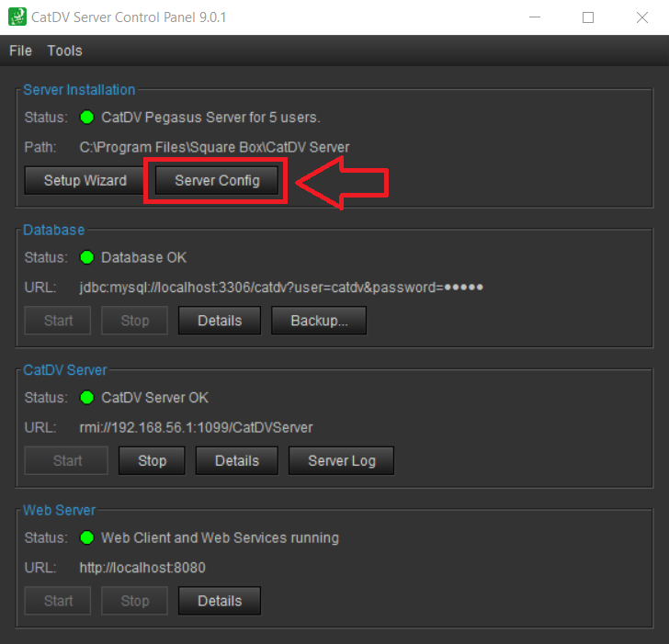The image size is (669, 644).
Task: View CatDV Server Details
Action: pyautogui.click(x=237, y=460)
